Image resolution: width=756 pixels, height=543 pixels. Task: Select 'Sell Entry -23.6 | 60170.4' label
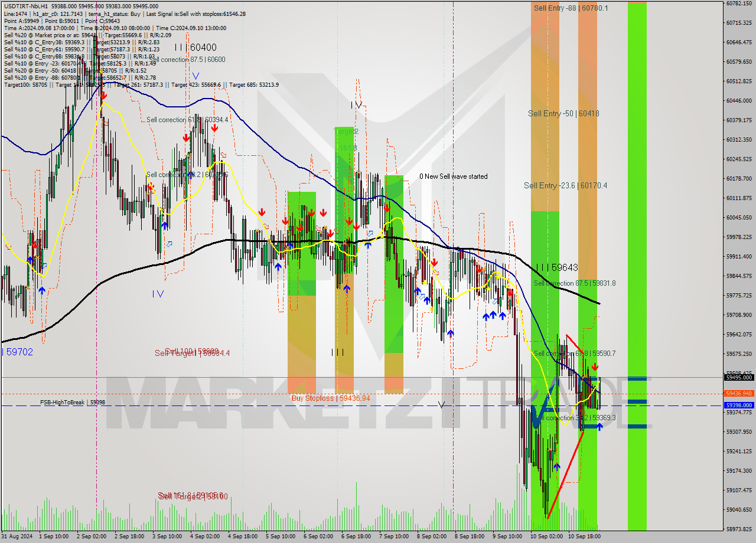(x=565, y=185)
